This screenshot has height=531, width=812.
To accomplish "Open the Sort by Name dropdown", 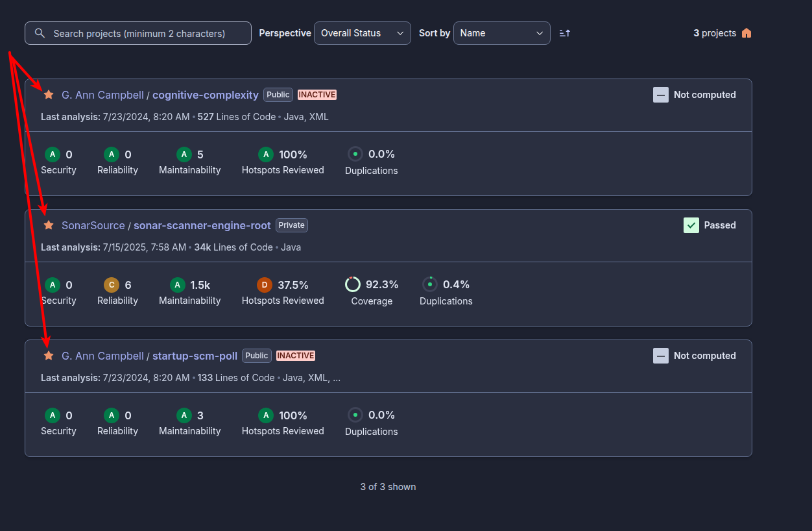I will point(502,33).
